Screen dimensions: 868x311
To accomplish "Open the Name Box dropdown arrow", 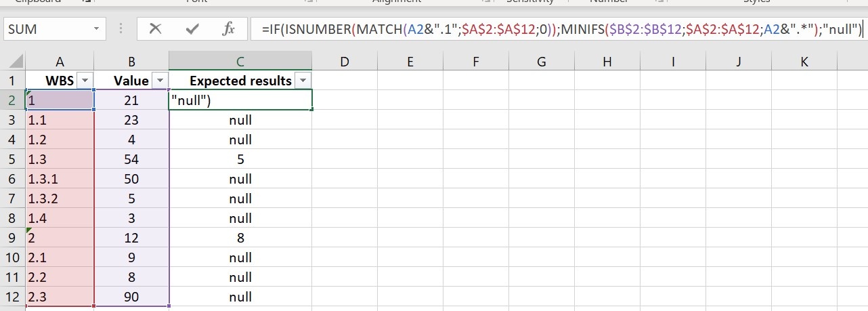I will (x=96, y=29).
